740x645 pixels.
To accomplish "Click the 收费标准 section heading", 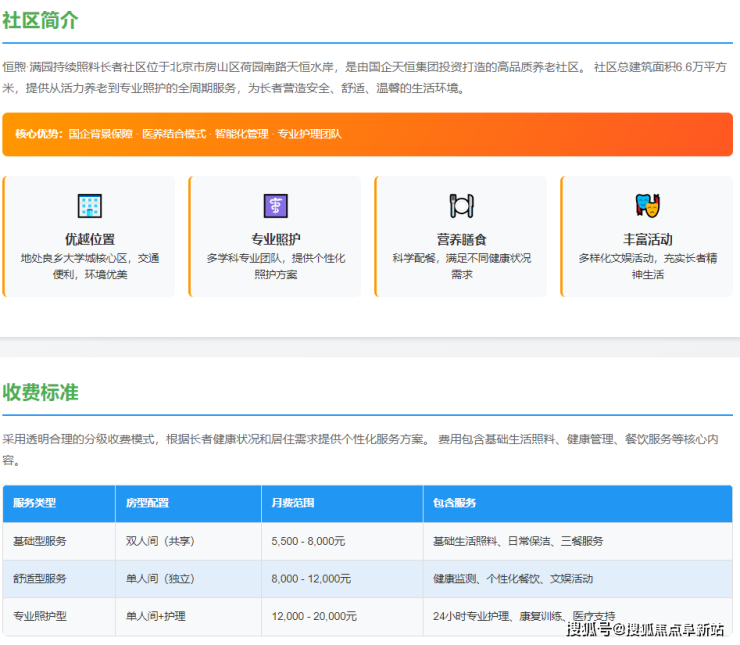I will point(40,392).
